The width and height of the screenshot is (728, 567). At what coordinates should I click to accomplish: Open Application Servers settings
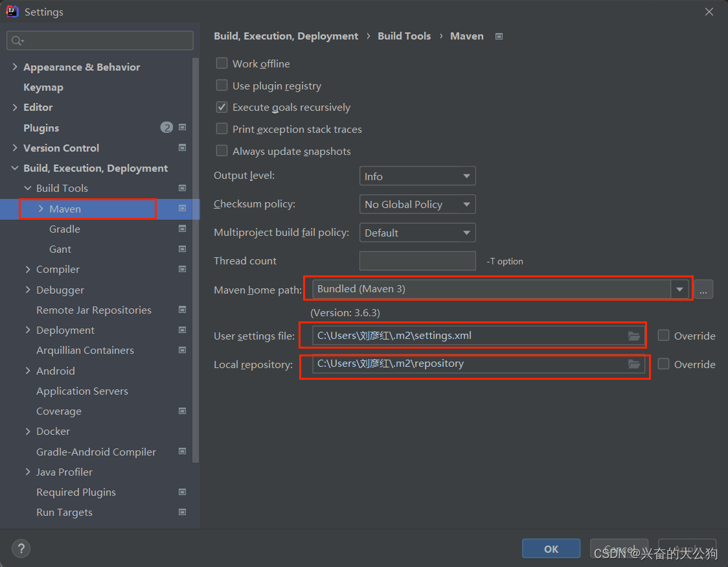coord(82,391)
